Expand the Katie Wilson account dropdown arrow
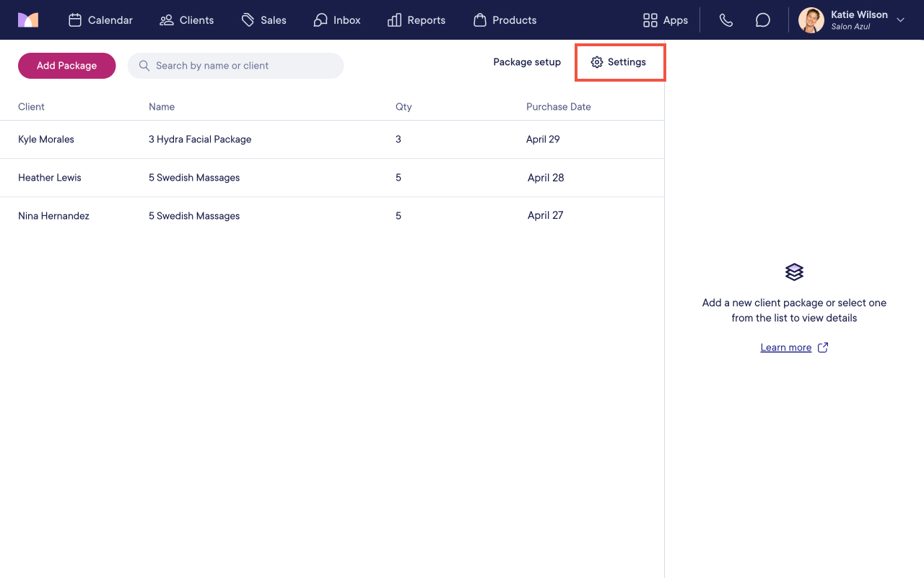924x578 pixels. (900, 20)
